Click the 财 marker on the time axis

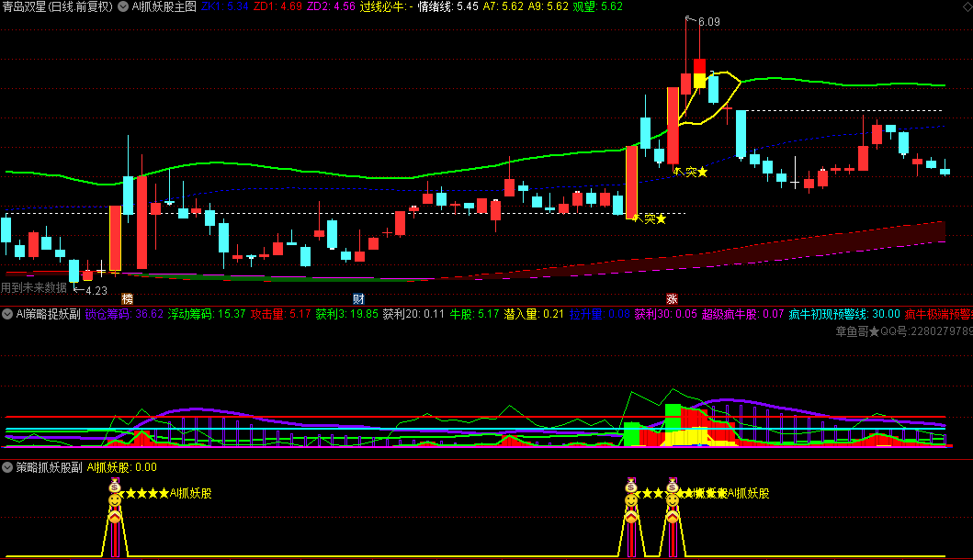358,299
